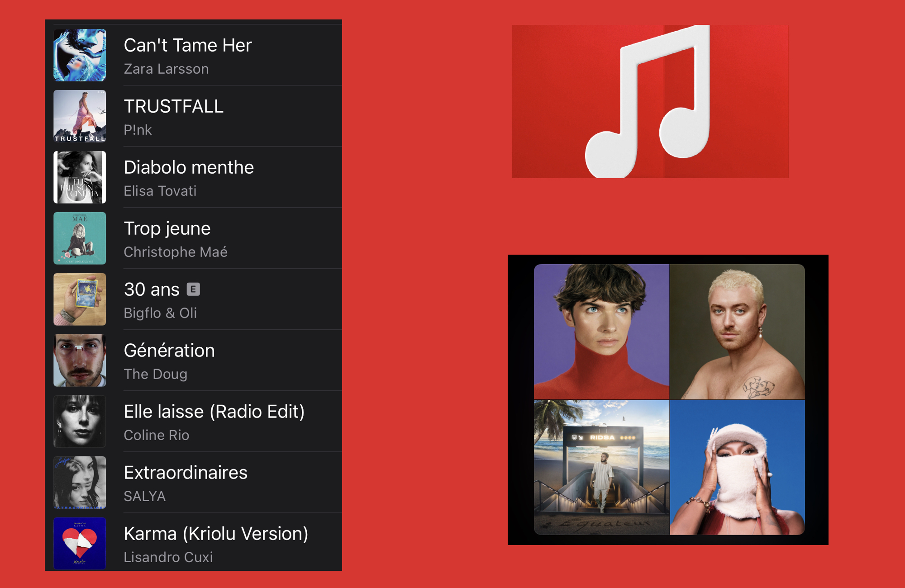
Task: Open the Génération cover thumbnail
Action: (80, 360)
